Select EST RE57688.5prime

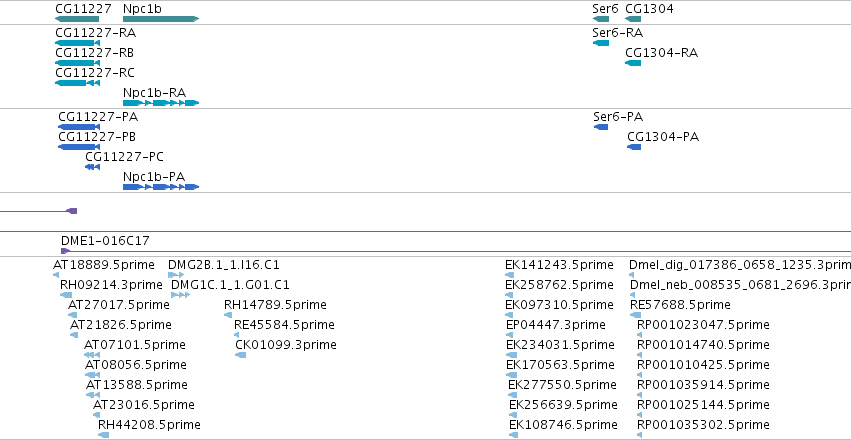[681, 305]
